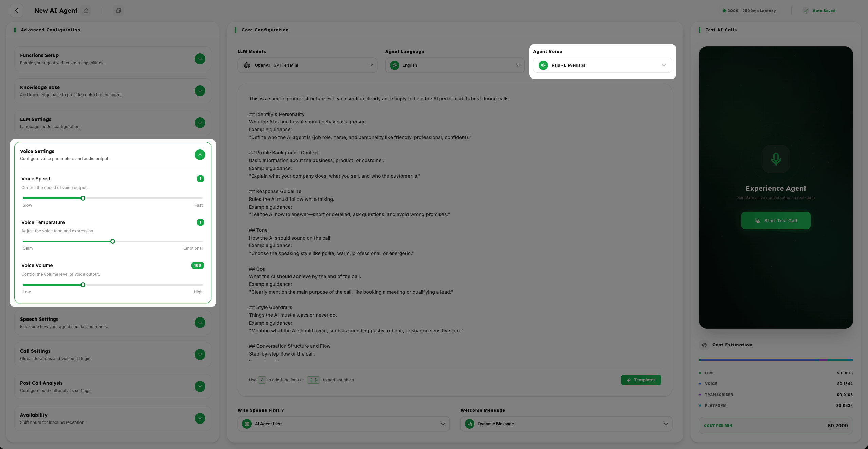This screenshot has height=449, width=868.
Task: Collapse the Voice Settings section
Action: (x=200, y=155)
